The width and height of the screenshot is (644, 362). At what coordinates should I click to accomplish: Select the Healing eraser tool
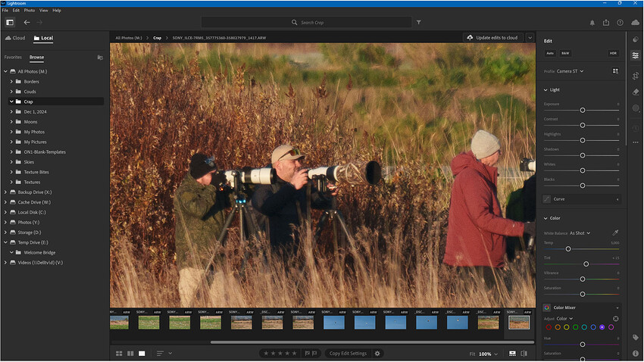(635, 92)
